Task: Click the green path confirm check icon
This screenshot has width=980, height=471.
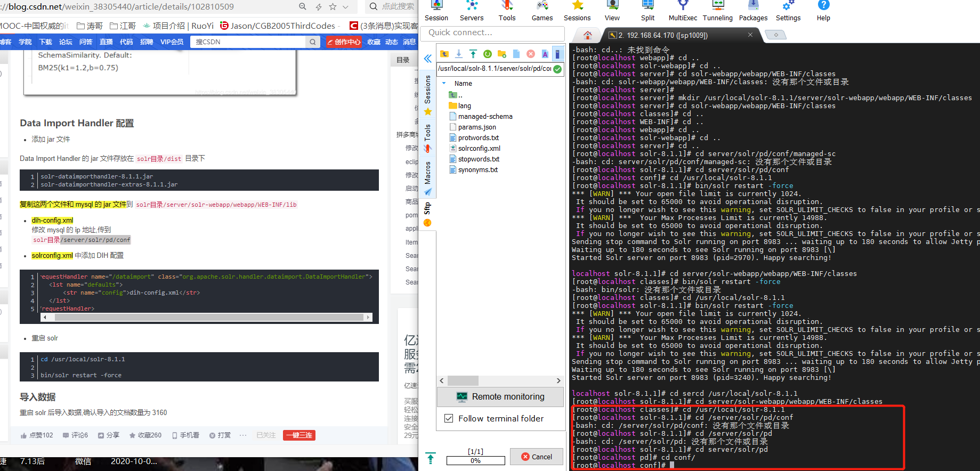Action: click(557, 69)
